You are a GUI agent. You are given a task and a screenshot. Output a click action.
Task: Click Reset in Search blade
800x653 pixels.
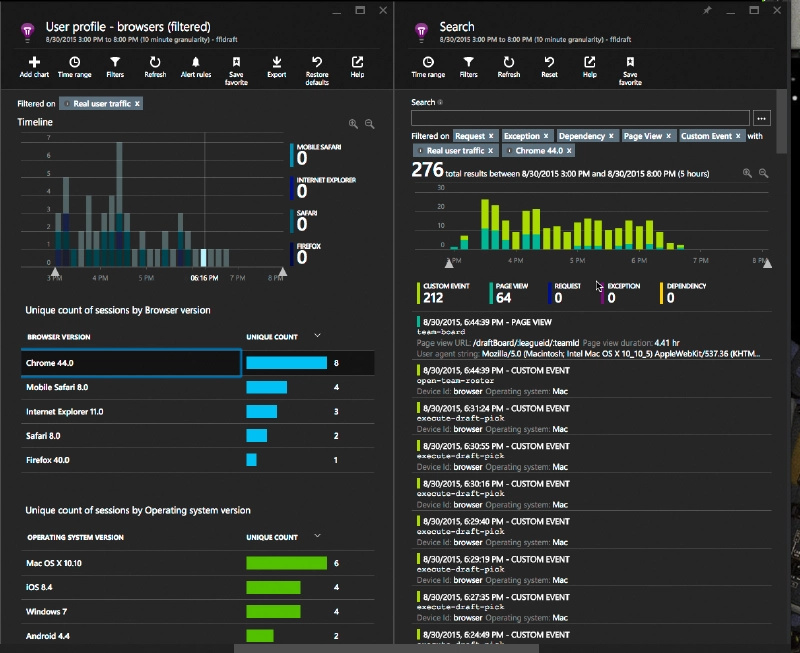549,67
